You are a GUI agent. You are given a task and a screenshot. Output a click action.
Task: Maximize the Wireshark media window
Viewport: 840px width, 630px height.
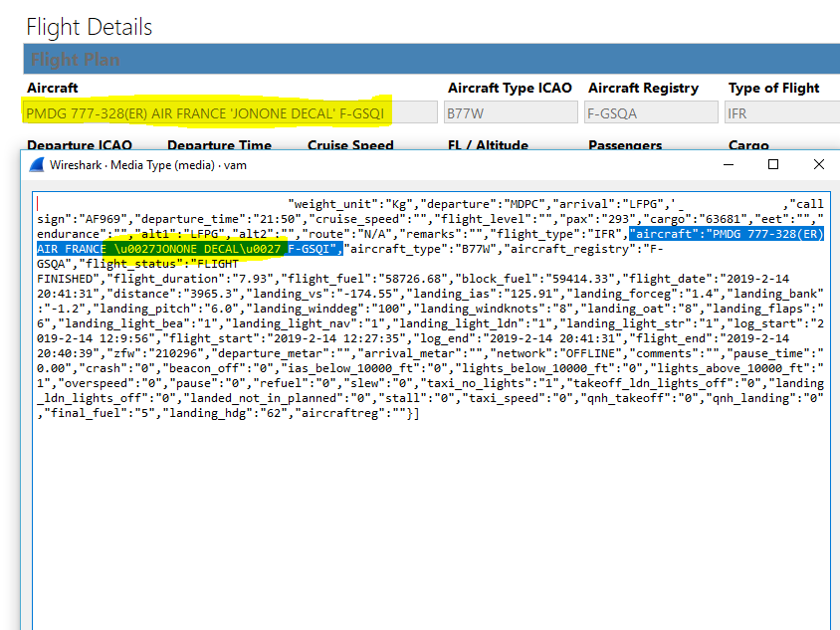773,164
